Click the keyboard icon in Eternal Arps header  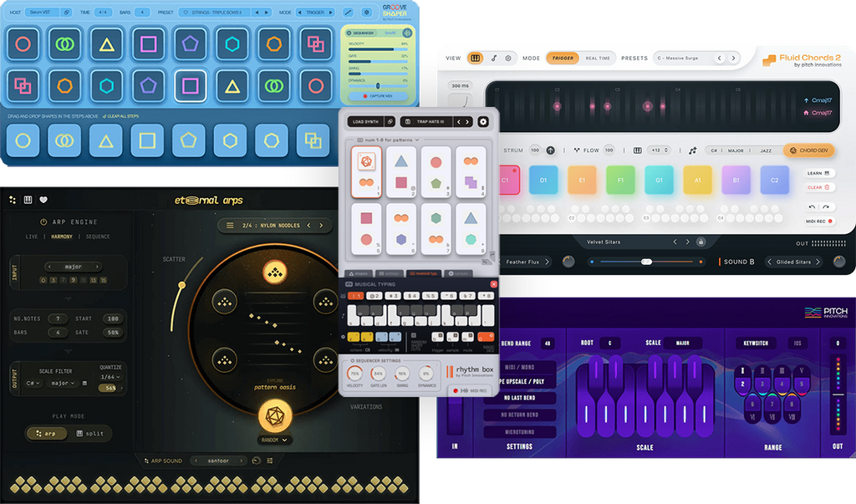pyautogui.click(x=28, y=200)
